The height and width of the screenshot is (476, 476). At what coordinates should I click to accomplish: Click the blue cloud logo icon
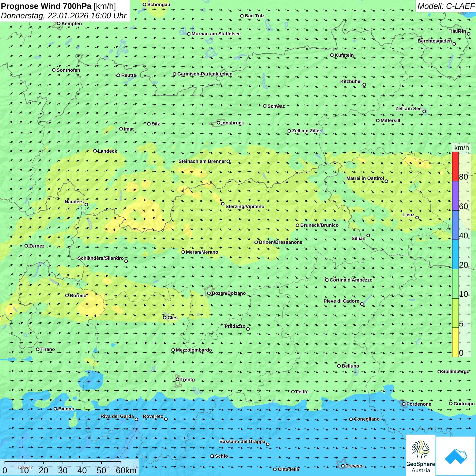pos(456,456)
